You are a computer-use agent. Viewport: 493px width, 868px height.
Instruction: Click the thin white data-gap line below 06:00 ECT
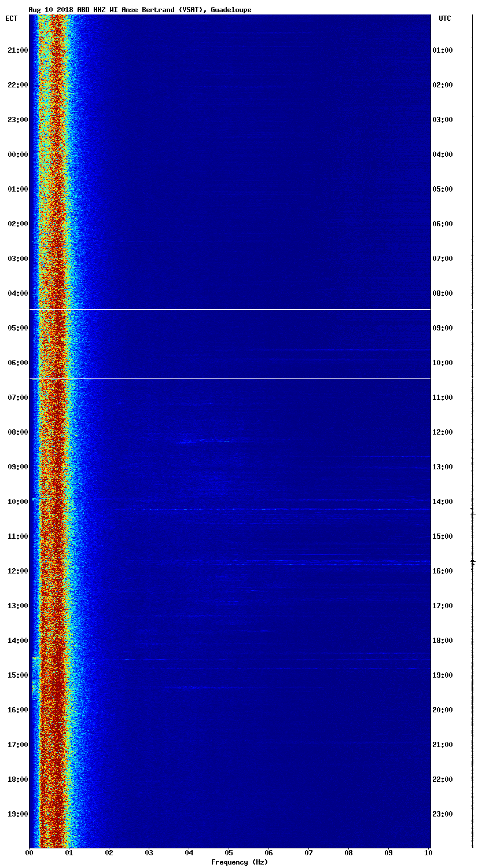click(x=230, y=379)
